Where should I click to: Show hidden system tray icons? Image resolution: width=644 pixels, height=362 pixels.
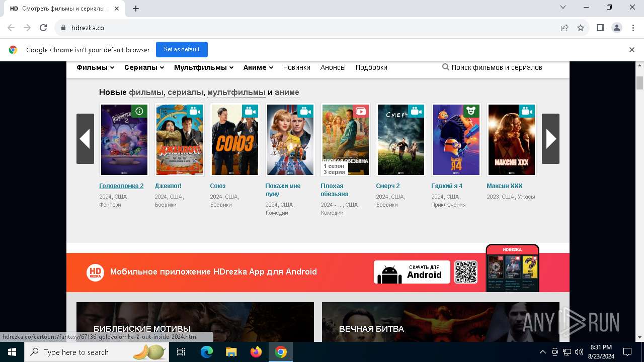(x=543, y=352)
